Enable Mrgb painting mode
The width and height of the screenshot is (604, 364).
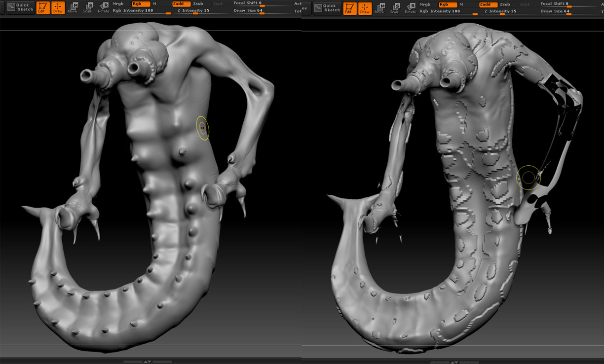click(117, 4)
